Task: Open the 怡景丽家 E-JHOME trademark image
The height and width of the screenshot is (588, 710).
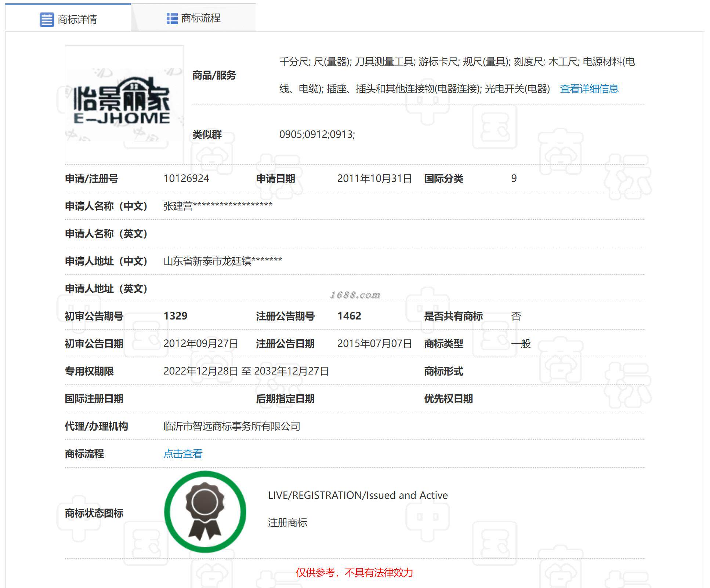Action: (124, 105)
